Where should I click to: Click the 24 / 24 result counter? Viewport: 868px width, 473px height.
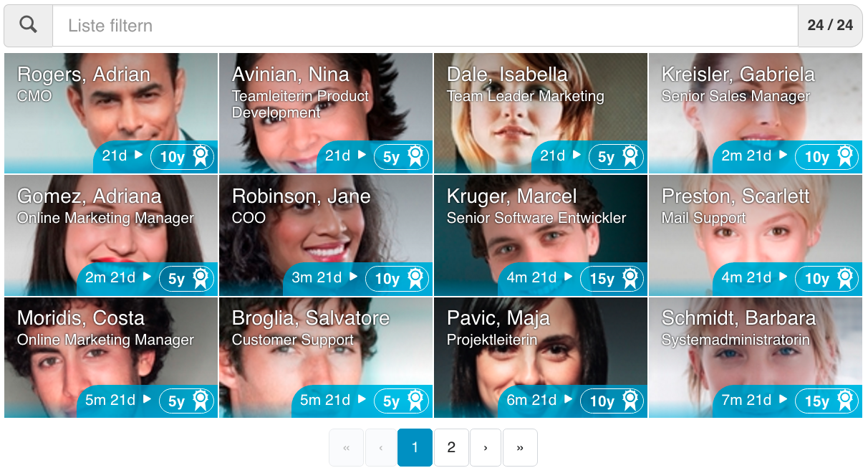click(830, 26)
